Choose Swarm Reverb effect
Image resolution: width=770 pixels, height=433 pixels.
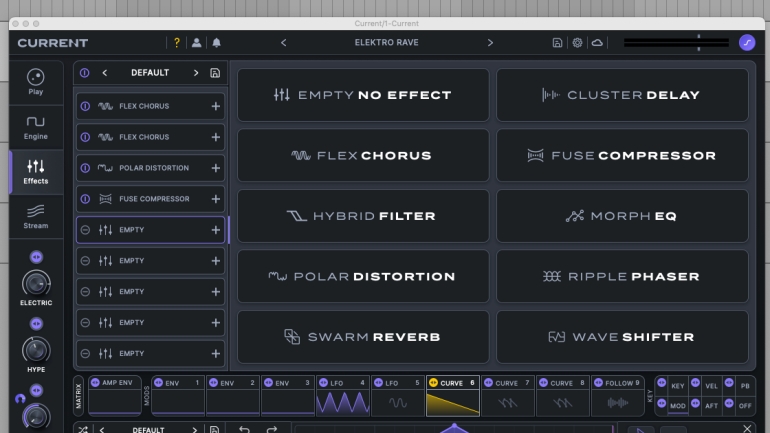(x=363, y=337)
